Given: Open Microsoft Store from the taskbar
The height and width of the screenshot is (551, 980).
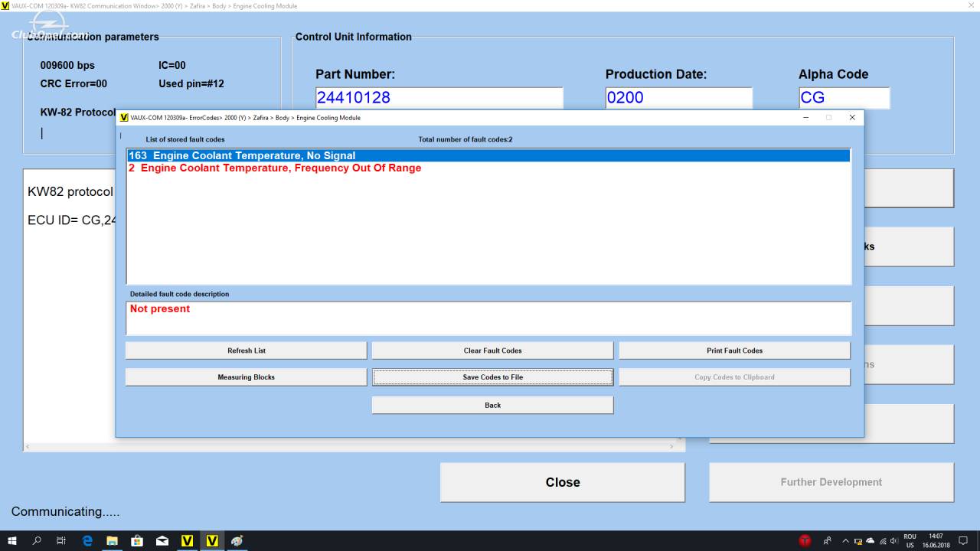Looking at the screenshot, I should 137,541.
